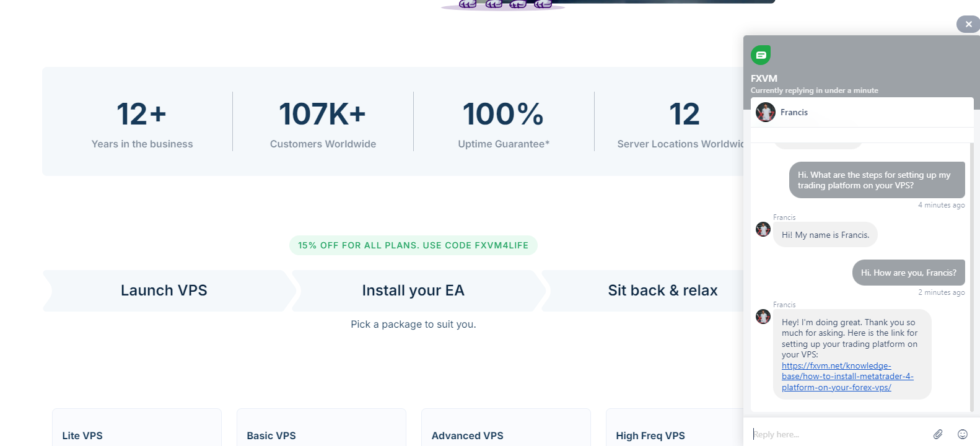
Task: Click the FXVM title in chat header
Action: [764, 79]
